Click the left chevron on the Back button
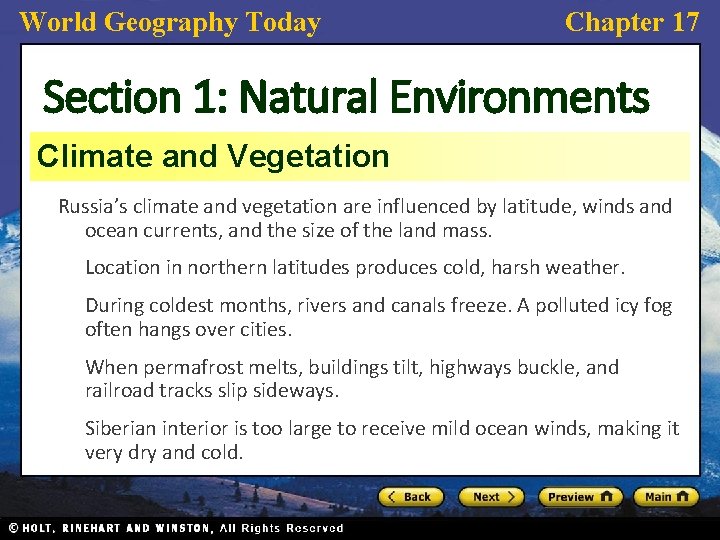The height and width of the screenshot is (540, 720). 391,497
